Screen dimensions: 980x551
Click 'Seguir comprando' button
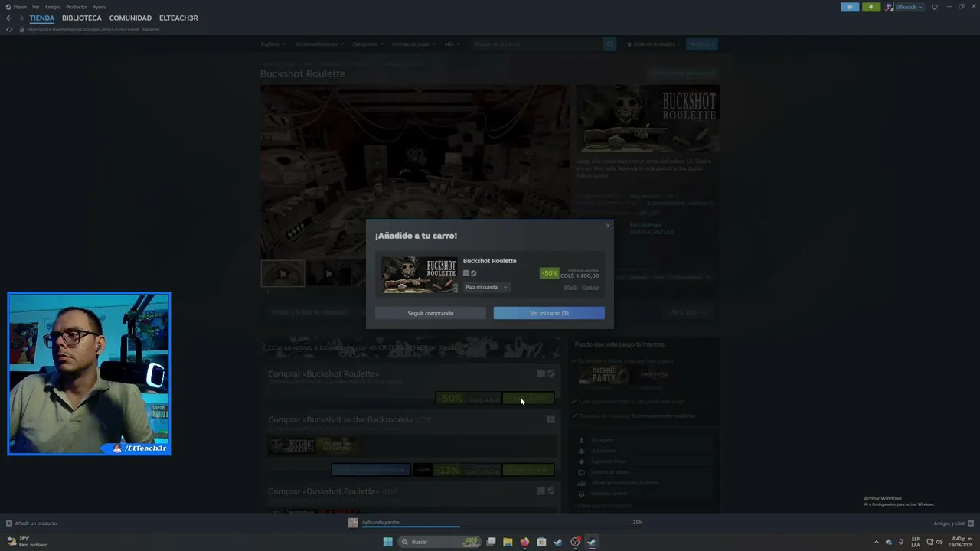tap(430, 313)
